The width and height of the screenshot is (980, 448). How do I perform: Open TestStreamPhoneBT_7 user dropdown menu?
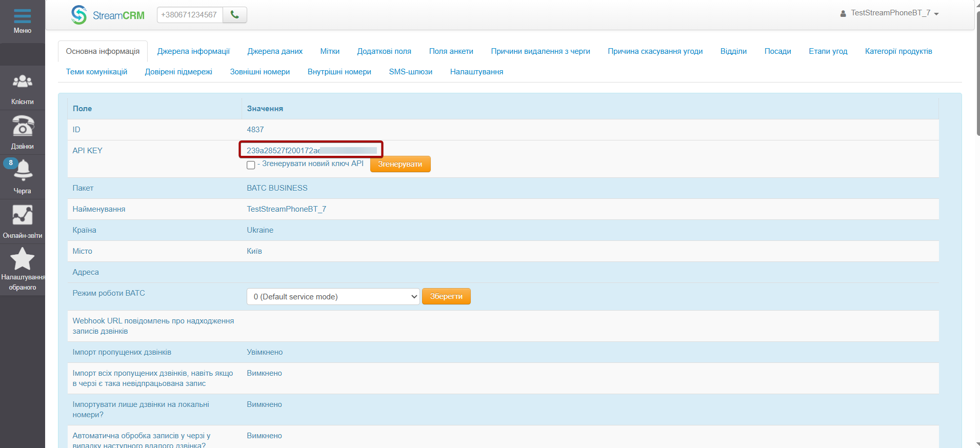point(889,13)
